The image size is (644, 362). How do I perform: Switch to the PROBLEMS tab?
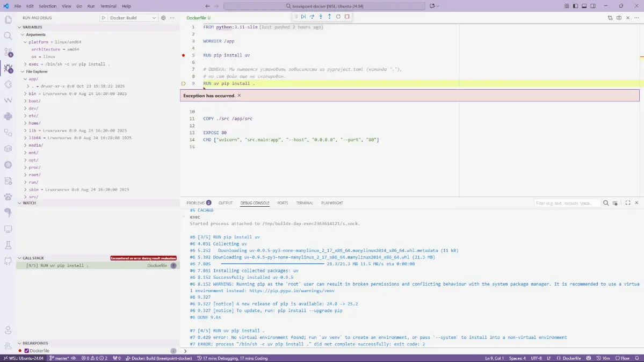199,203
